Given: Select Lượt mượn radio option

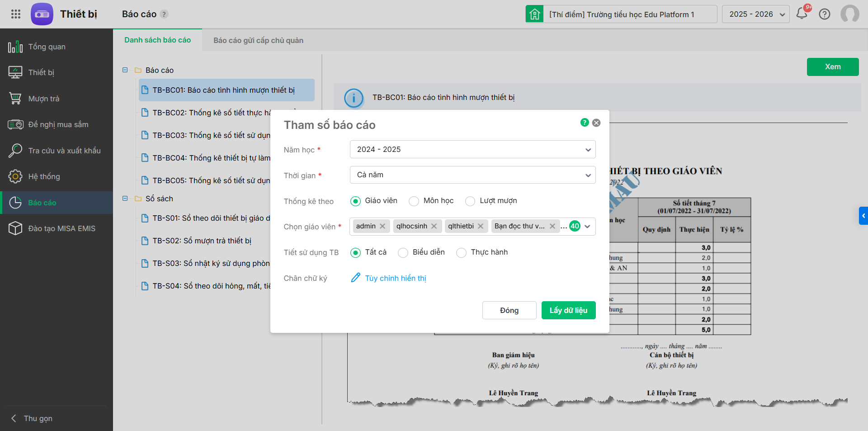Looking at the screenshot, I should [470, 201].
